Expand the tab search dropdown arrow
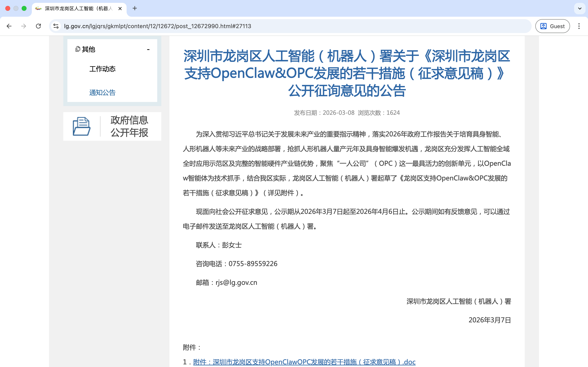This screenshot has height=367, width=588. [580, 9]
